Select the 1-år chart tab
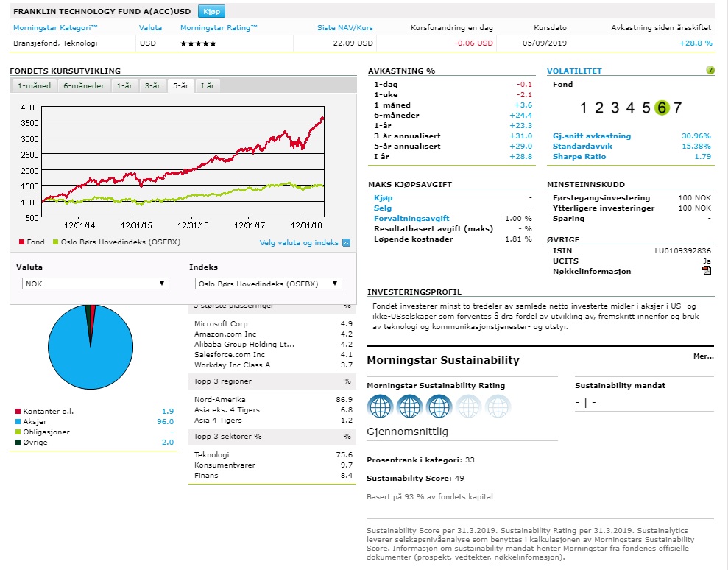The image size is (728, 570). tap(124, 85)
